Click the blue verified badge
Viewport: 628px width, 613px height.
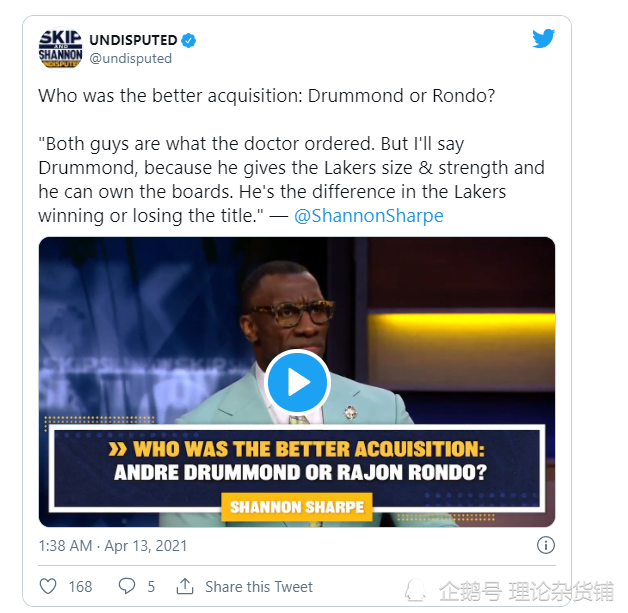click(189, 40)
